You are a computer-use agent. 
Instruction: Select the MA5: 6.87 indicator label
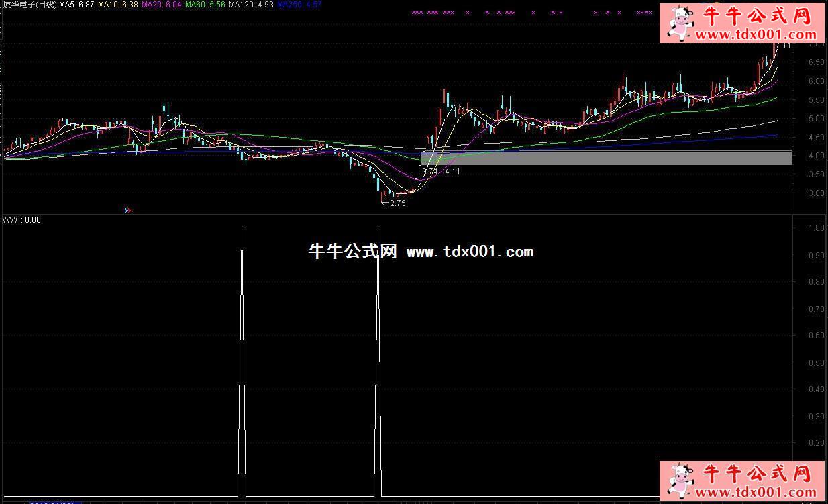pos(76,5)
